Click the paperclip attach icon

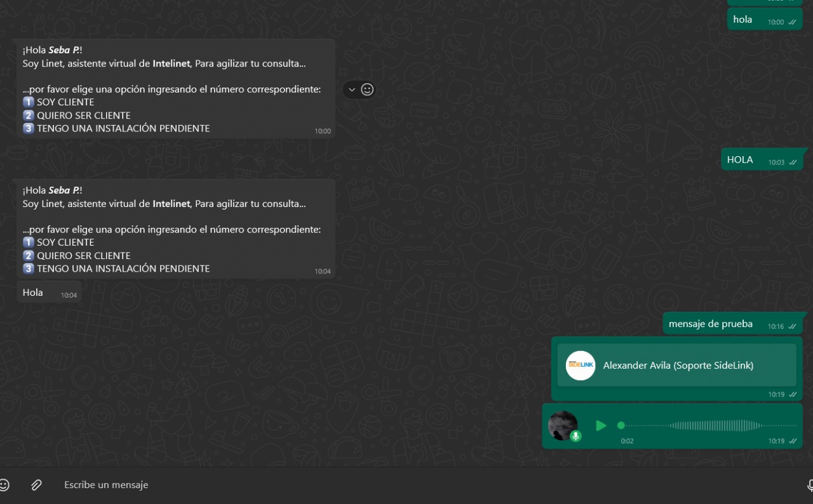[x=36, y=485]
